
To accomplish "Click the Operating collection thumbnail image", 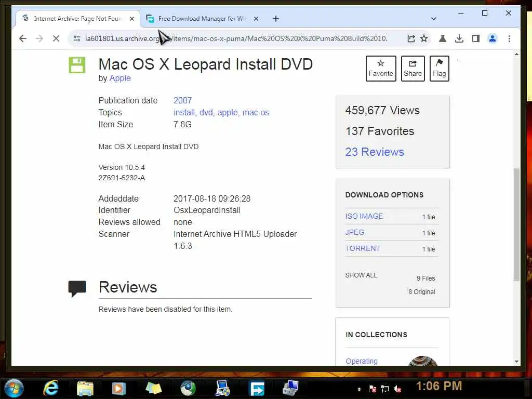I will (423, 361).
